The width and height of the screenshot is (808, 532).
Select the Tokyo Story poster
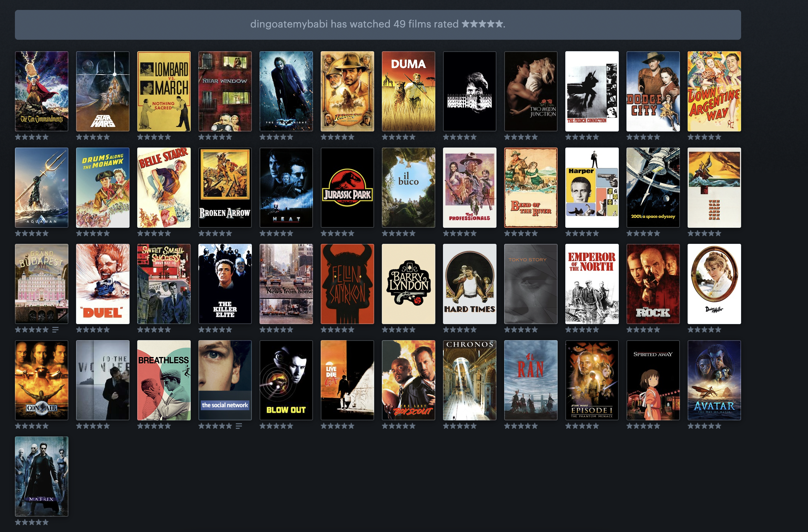click(x=531, y=284)
